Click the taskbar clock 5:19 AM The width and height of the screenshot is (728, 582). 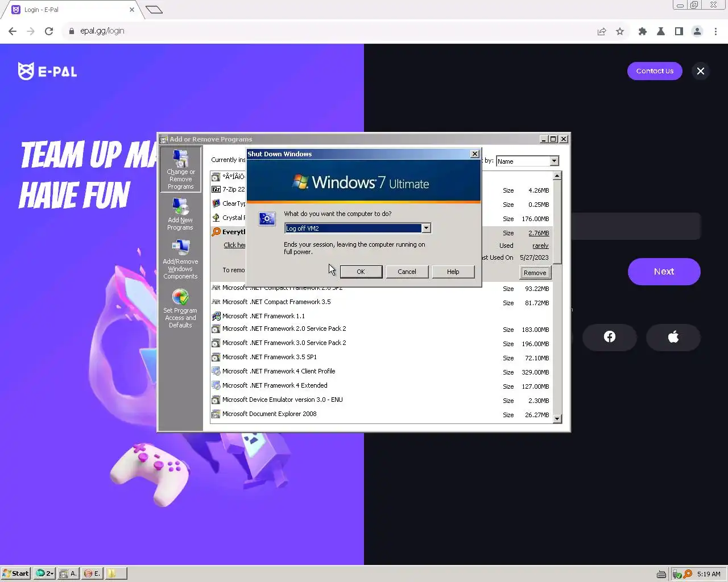[x=709, y=574]
